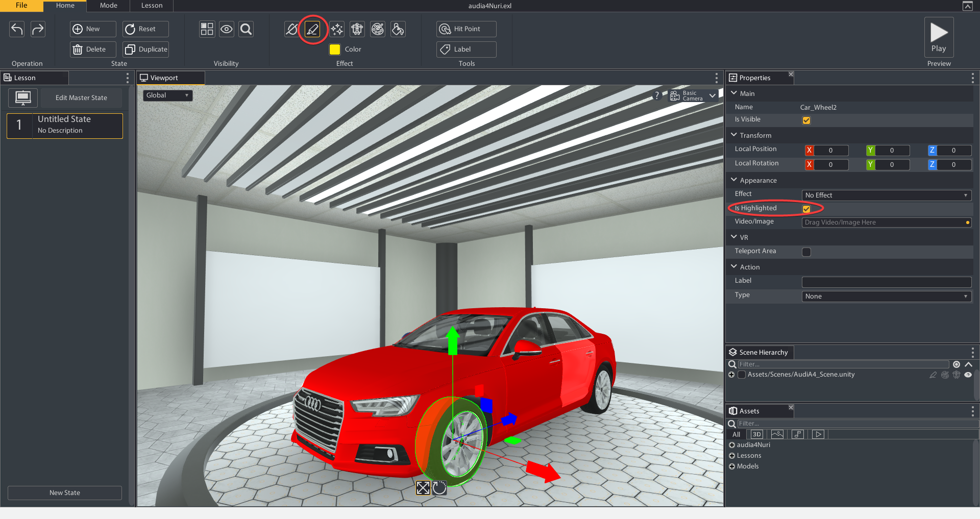Screen dimensions: 980x519
Task: Apply the X-ray skeleton effect icon
Action: 357,29
